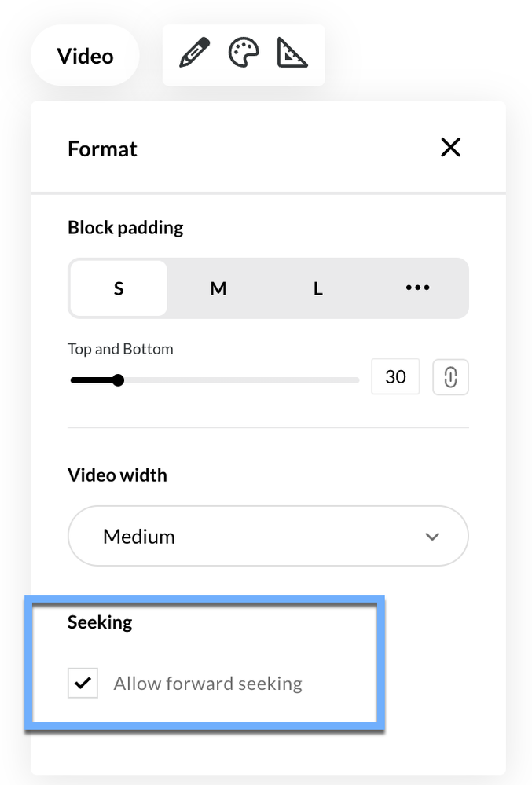Click the padding value field showing 30
Screen dimensions: 532x785
pos(395,377)
